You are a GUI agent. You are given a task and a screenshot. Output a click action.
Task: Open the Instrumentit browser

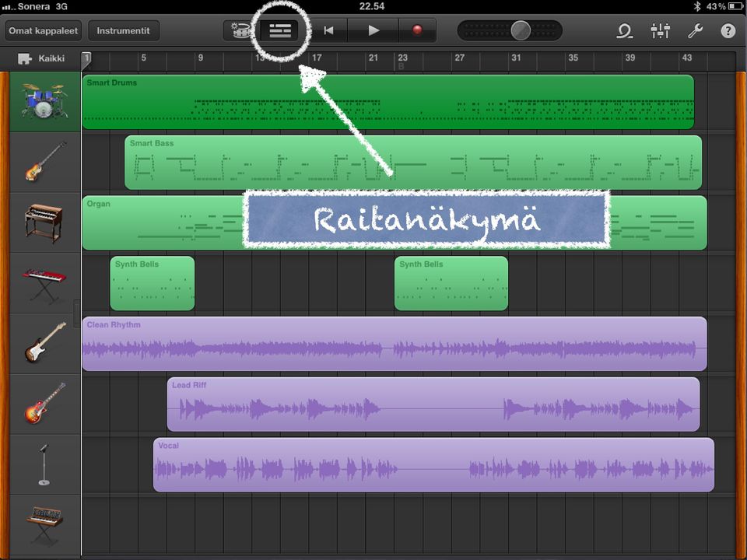pyautogui.click(x=124, y=31)
